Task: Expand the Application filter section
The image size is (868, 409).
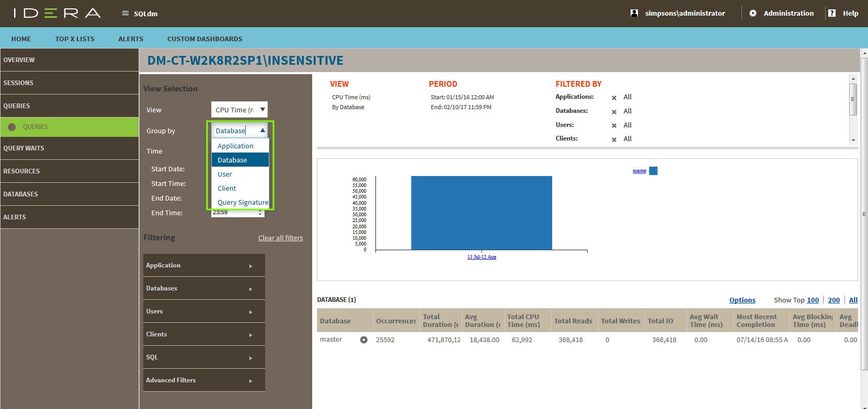Action: (x=204, y=265)
